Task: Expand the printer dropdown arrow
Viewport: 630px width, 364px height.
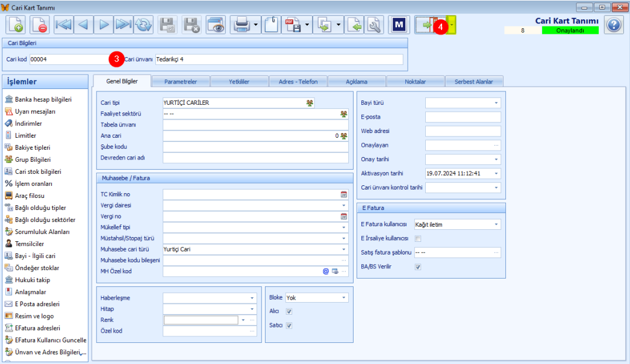Action: pyautogui.click(x=256, y=25)
